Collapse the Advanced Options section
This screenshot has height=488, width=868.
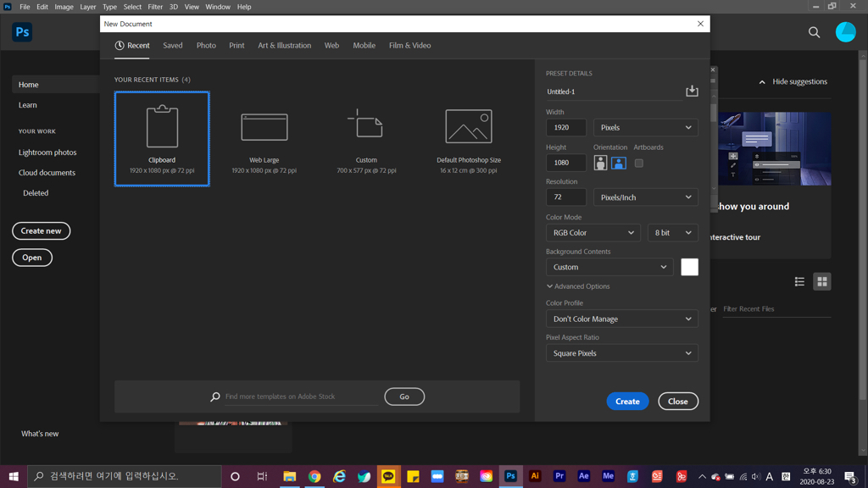pos(578,286)
